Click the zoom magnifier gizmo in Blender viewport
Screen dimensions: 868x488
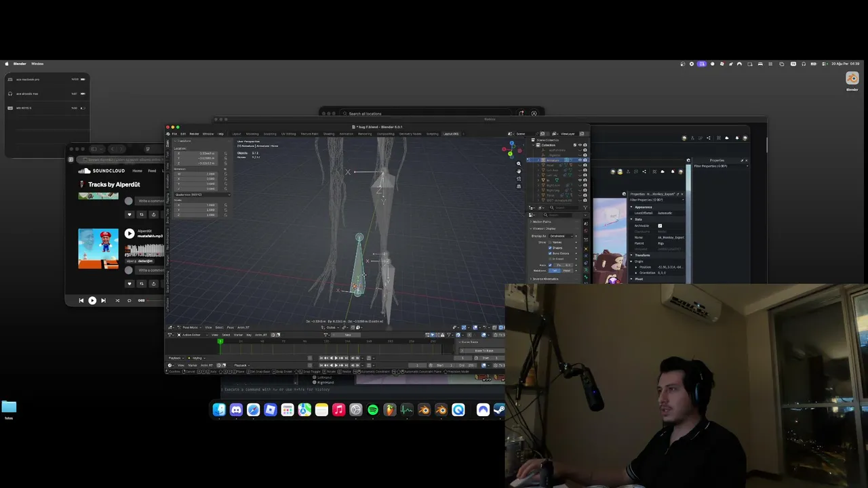[519, 163]
